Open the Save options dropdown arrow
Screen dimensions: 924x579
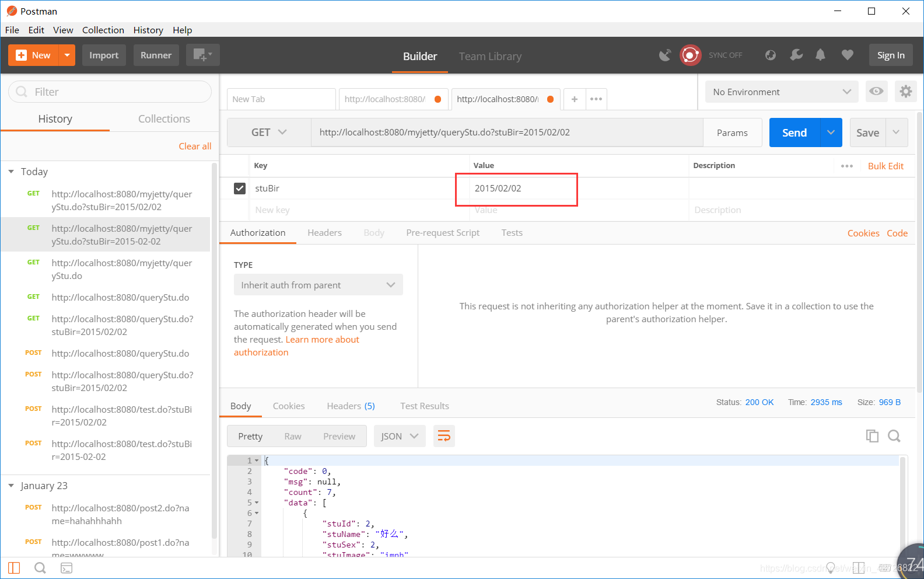click(897, 132)
